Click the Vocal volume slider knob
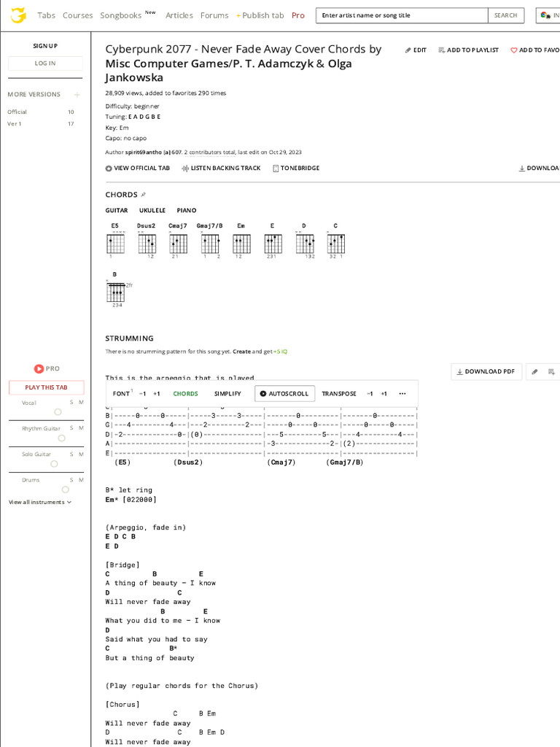Screen dimensions: 560x747 click(58, 411)
